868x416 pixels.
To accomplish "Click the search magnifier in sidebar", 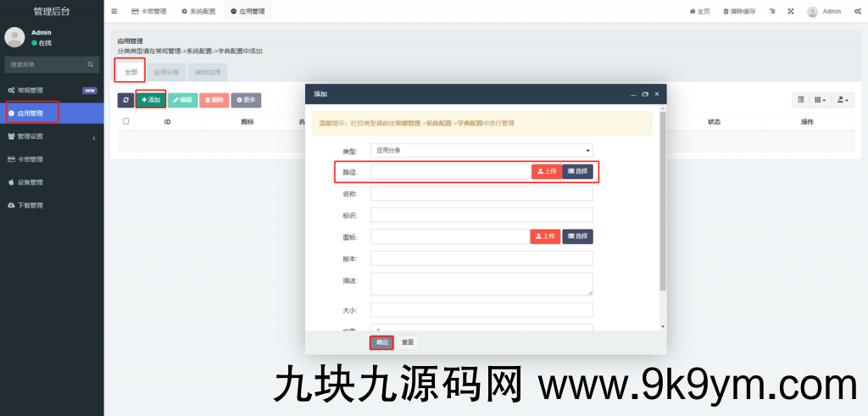I will pos(90,64).
